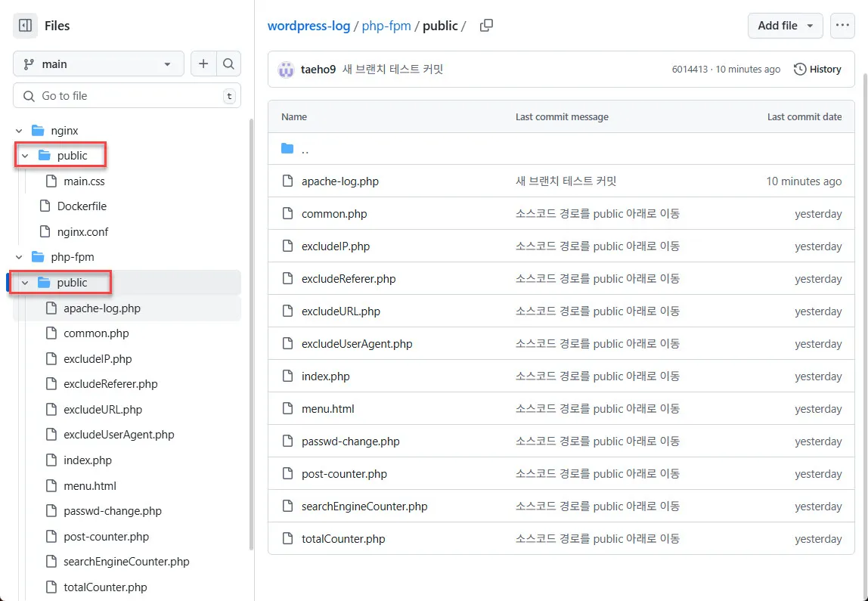Collapse the Files side panel icon
The height and width of the screenshot is (601, 868).
click(x=26, y=26)
